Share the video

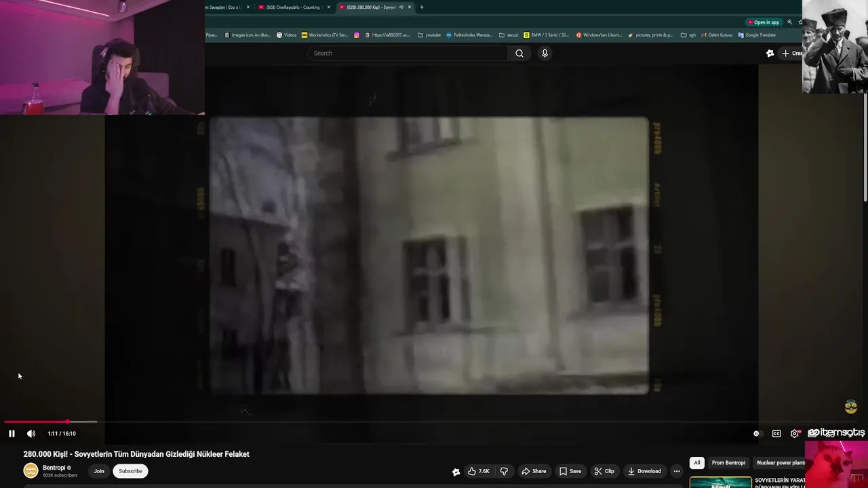[x=534, y=471]
